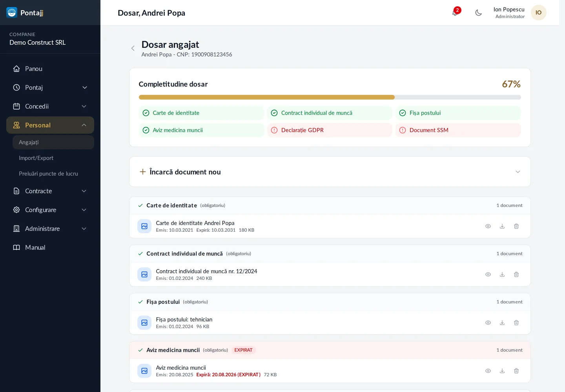565x392 pixels.
Task: Click the Fișa postului status chip
Action: click(458, 113)
